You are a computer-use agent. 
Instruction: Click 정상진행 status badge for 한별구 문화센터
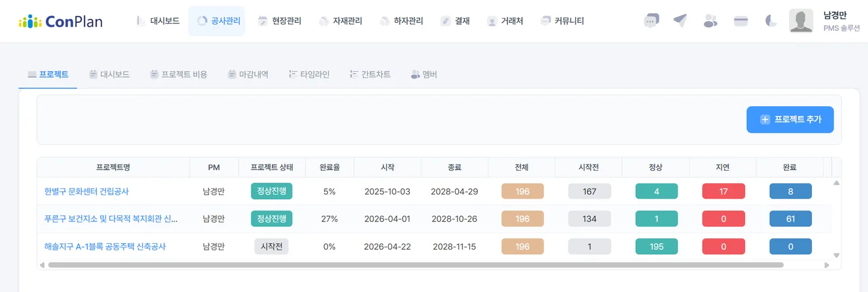tap(272, 191)
